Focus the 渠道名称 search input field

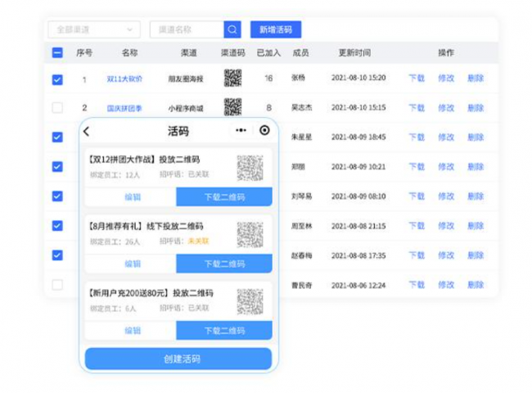tap(187, 29)
